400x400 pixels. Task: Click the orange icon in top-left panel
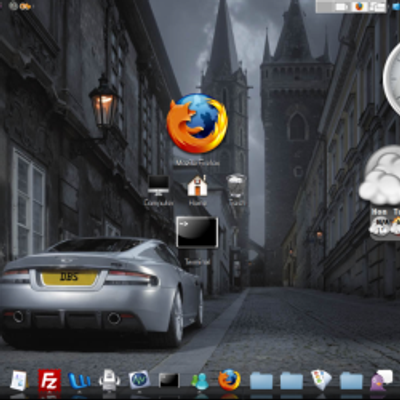pyautogui.click(x=25, y=6)
